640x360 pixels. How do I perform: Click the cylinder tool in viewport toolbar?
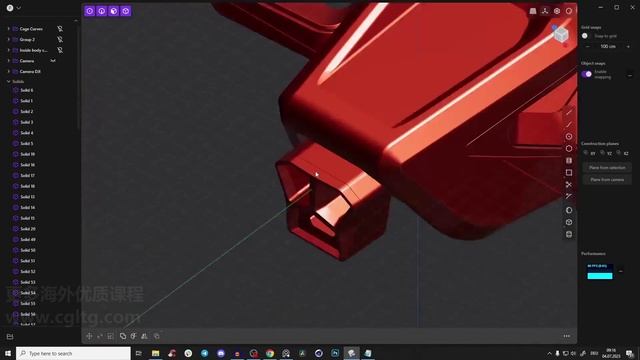coord(569,234)
